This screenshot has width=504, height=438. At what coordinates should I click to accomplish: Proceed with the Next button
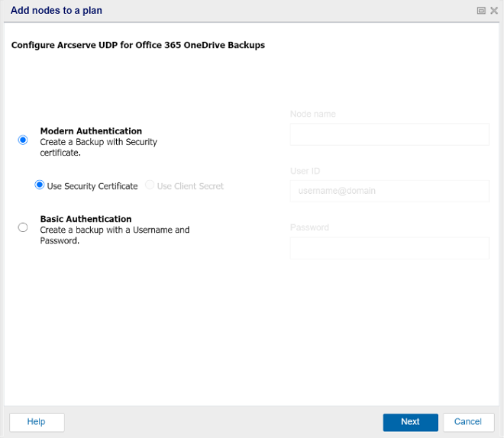[411, 422]
